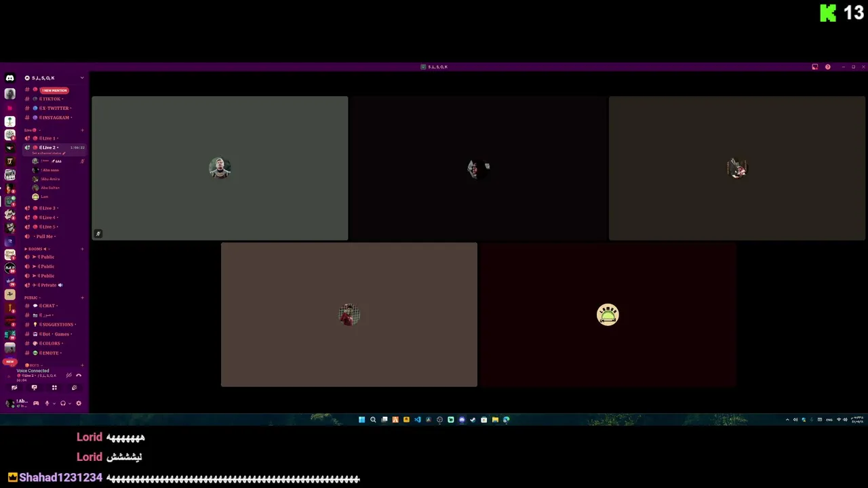The image size is (868, 488).
Task: Collapse the ROOMS channel category
Action: pyautogui.click(x=36, y=249)
